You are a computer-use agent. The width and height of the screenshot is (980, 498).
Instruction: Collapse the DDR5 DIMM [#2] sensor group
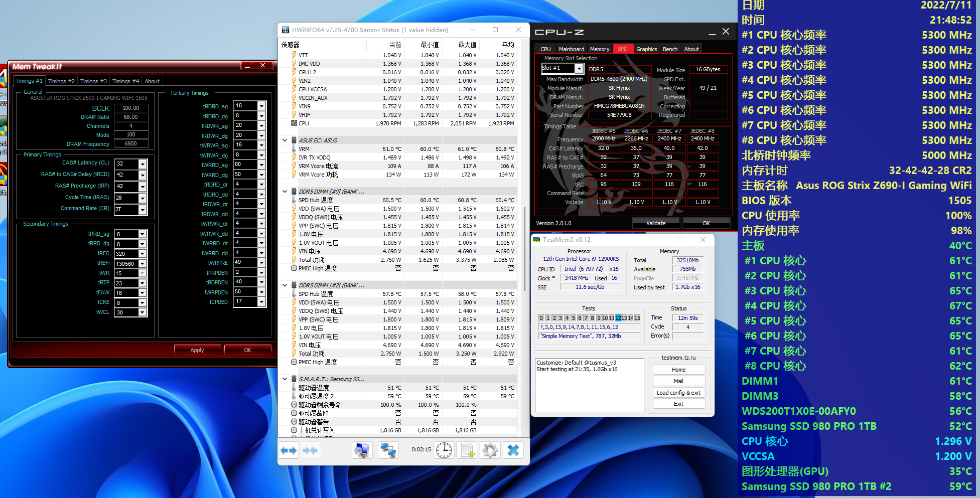pyautogui.click(x=285, y=285)
